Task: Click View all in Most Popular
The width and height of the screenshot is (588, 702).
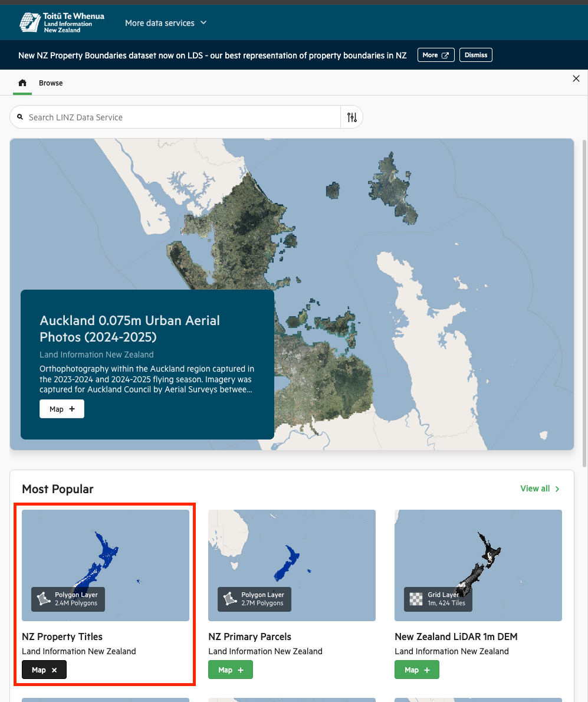Action: tap(540, 488)
